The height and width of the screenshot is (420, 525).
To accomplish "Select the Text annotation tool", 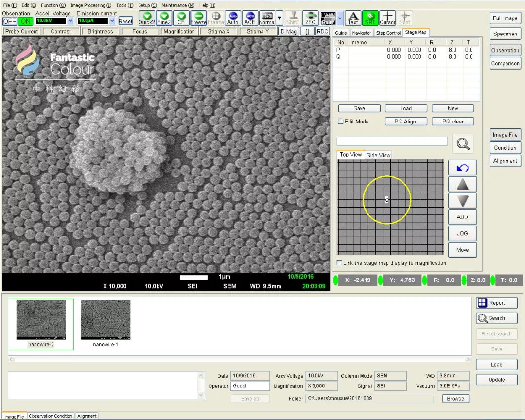I will [x=353, y=18].
